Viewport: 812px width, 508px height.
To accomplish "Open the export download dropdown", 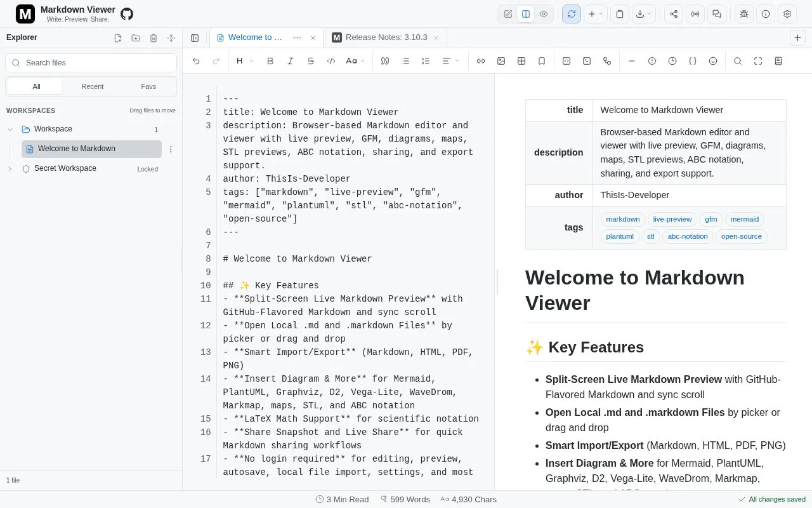I will click(x=643, y=14).
